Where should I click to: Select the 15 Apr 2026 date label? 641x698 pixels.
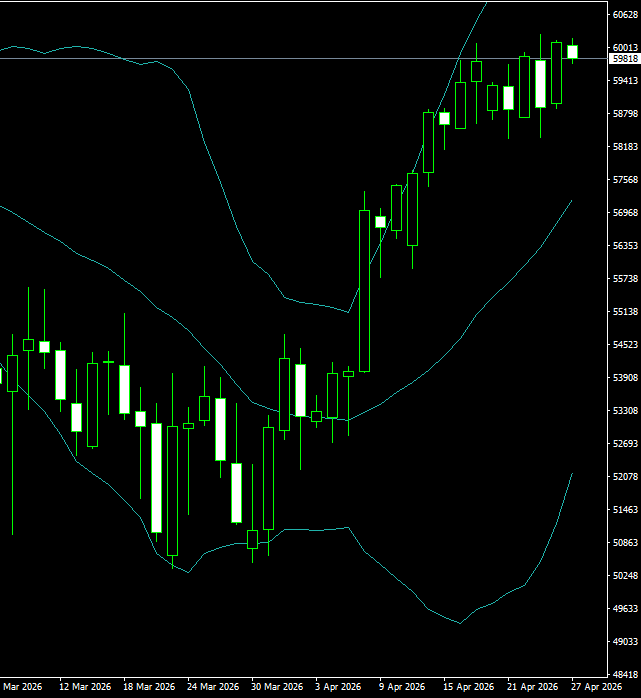click(x=469, y=687)
